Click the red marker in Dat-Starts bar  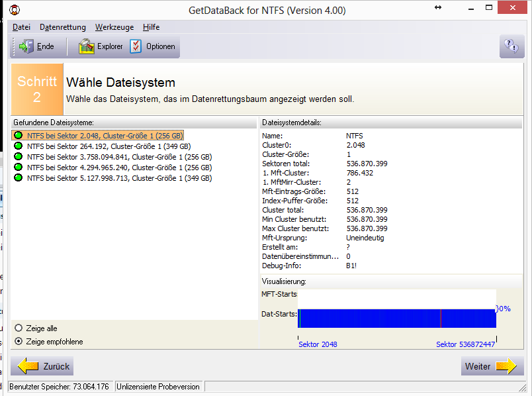[x=441, y=319]
